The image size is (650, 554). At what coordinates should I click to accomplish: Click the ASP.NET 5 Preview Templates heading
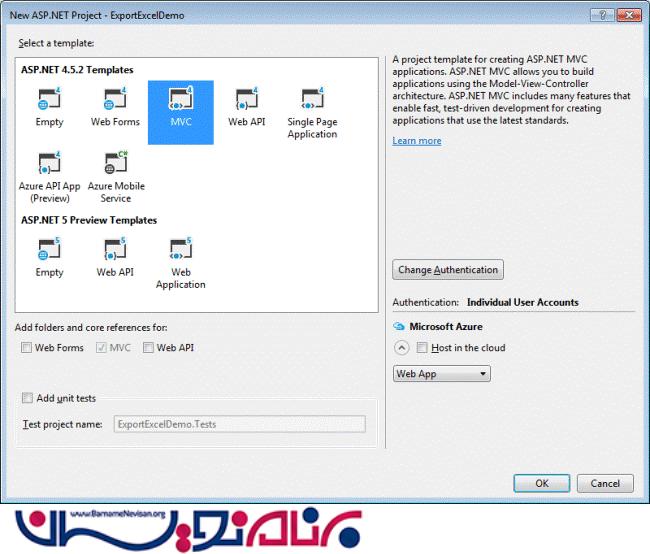tap(89, 220)
